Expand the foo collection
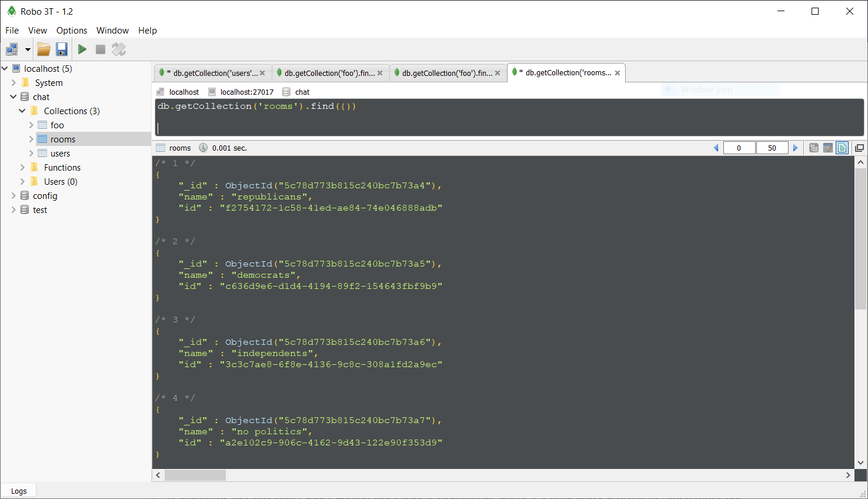Viewport: 868px width, 499px height. (31, 125)
